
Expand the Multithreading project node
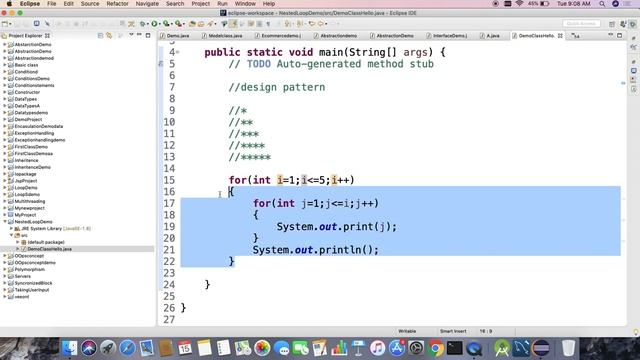[x=5, y=201]
